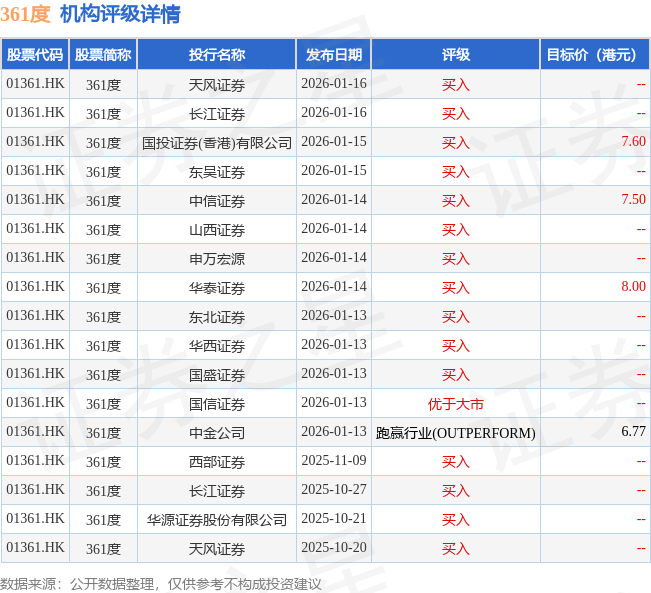This screenshot has width=651, height=593.
Task: Click the 数据来源 footer note
Action: tap(161, 584)
